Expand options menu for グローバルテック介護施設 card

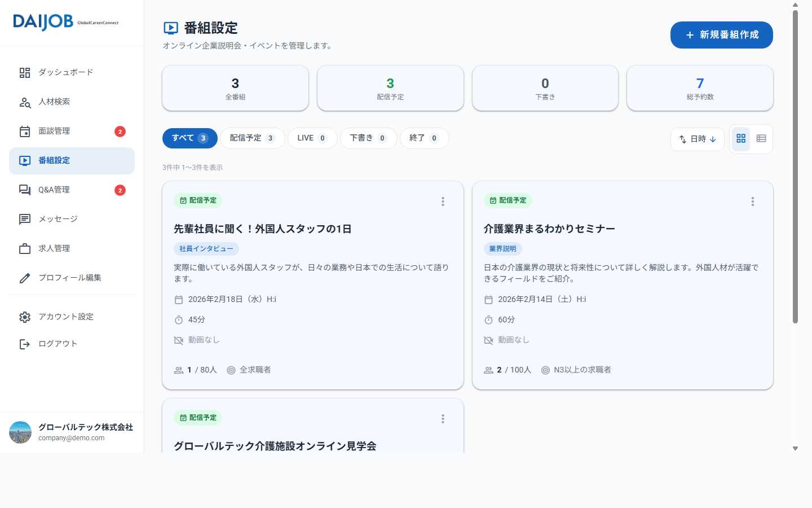[x=443, y=419]
